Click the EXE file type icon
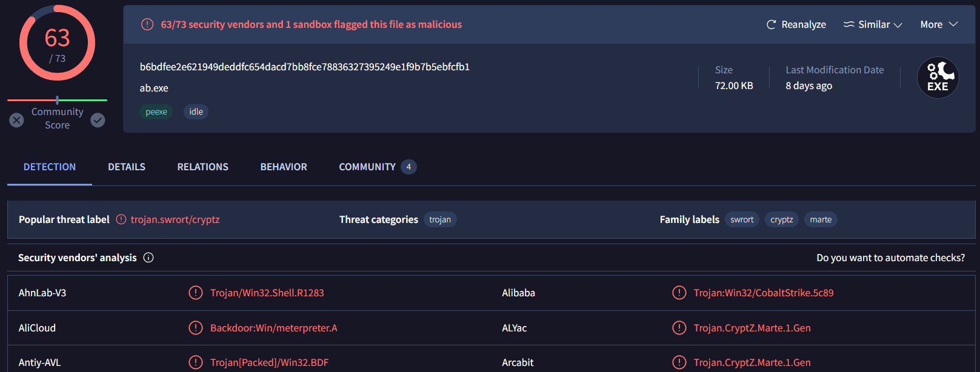980x372 pixels. coord(938,78)
